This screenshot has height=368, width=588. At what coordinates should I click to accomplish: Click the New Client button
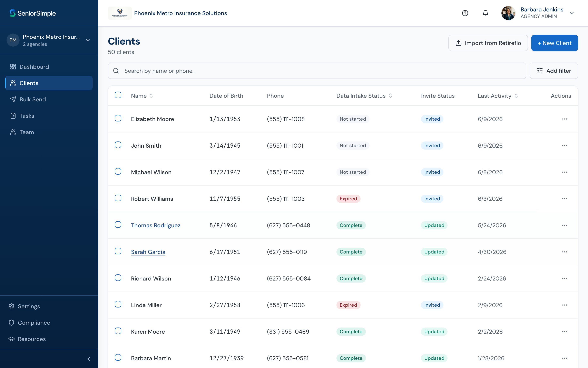click(x=555, y=43)
